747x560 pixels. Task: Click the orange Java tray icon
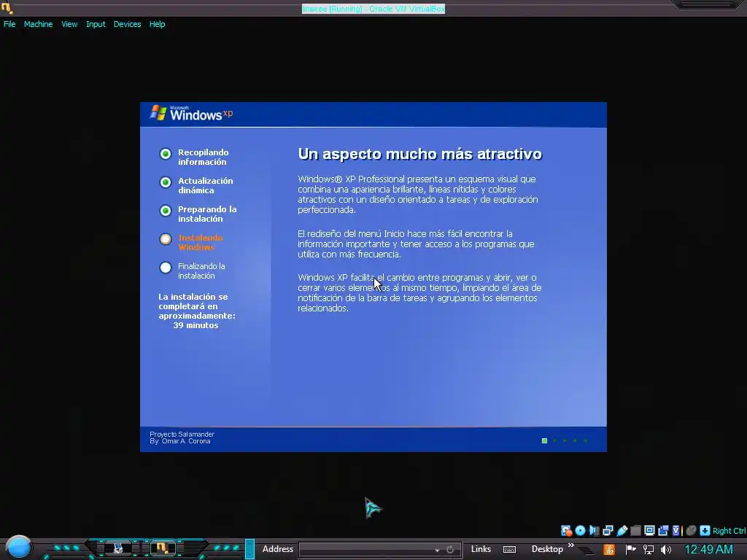609,550
